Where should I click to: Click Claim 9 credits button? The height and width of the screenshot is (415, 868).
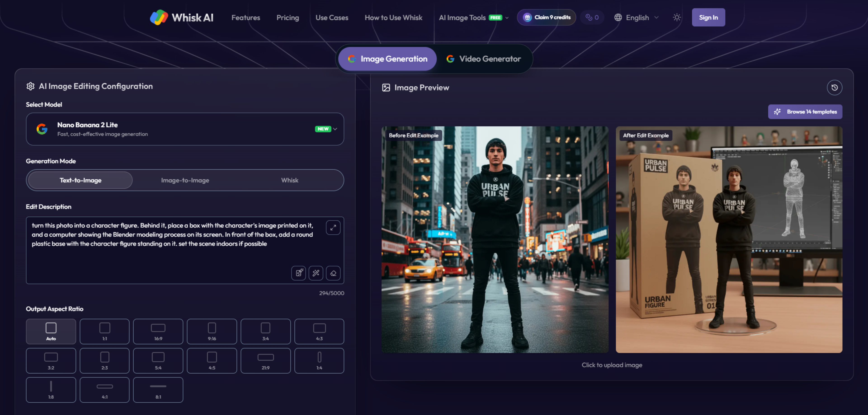546,18
